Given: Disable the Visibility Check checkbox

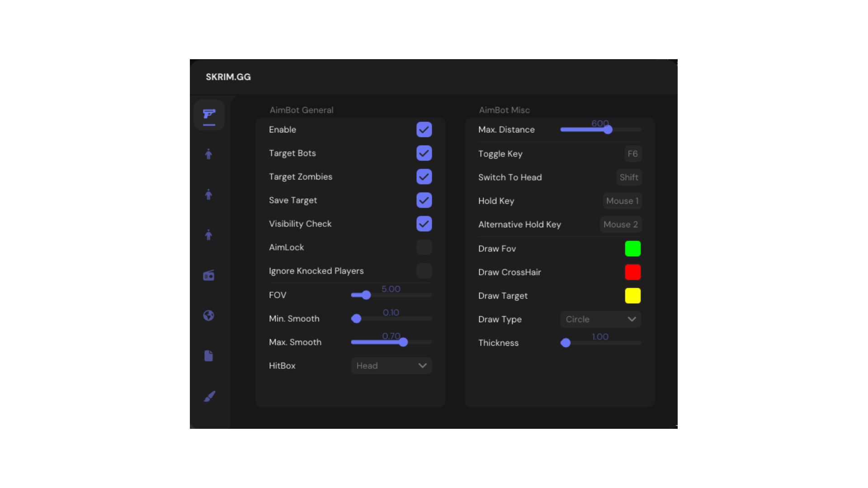Looking at the screenshot, I should [x=424, y=224].
